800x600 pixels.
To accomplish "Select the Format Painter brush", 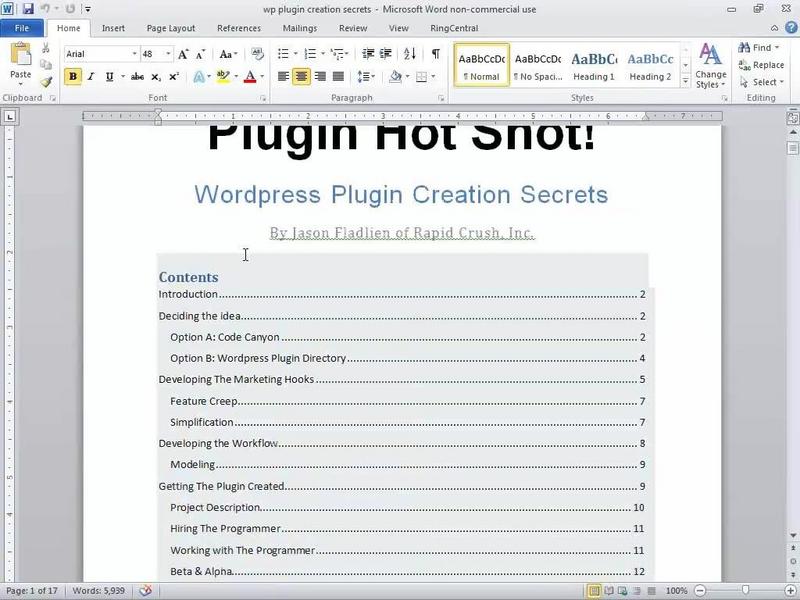I will 46,82.
